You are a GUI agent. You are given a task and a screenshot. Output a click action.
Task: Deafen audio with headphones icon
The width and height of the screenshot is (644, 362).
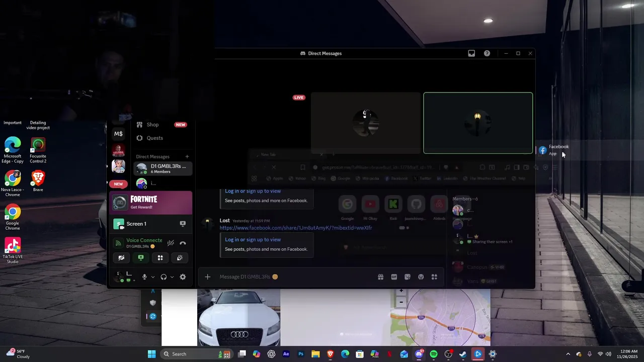click(x=164, y=277)
